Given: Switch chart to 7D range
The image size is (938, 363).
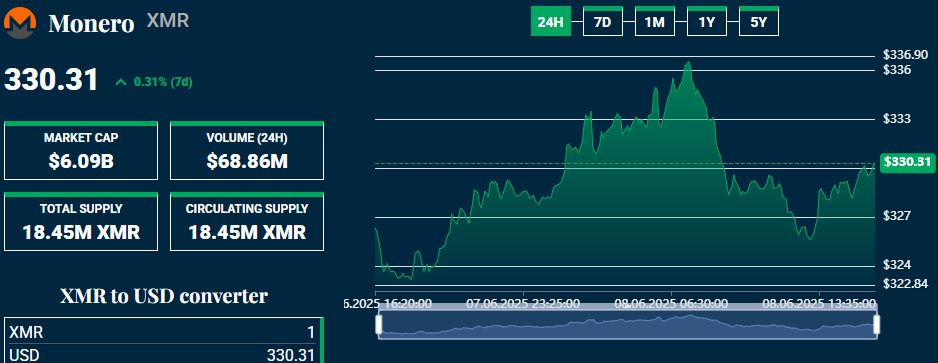Looking at the screenshot, I should point(602,22).
